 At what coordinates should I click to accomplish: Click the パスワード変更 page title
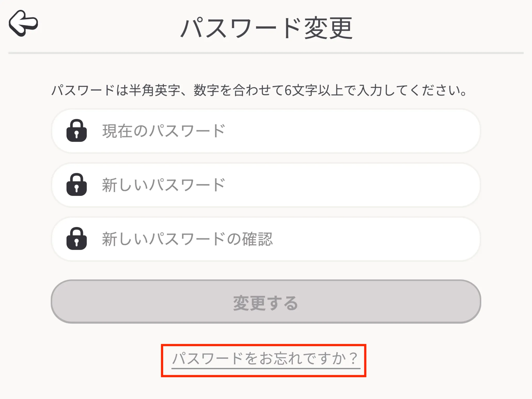pyautogui.click(x=266, y=28)
